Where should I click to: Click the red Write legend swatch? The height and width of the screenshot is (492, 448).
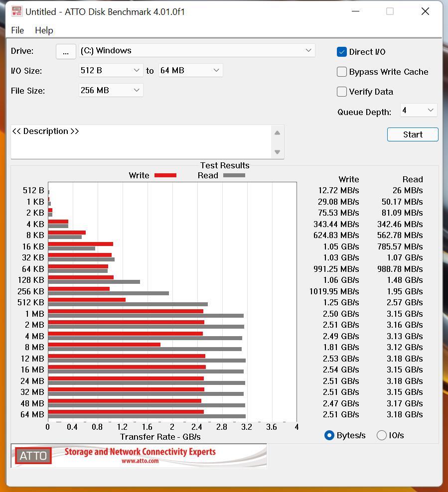click(x=165, y=175)
